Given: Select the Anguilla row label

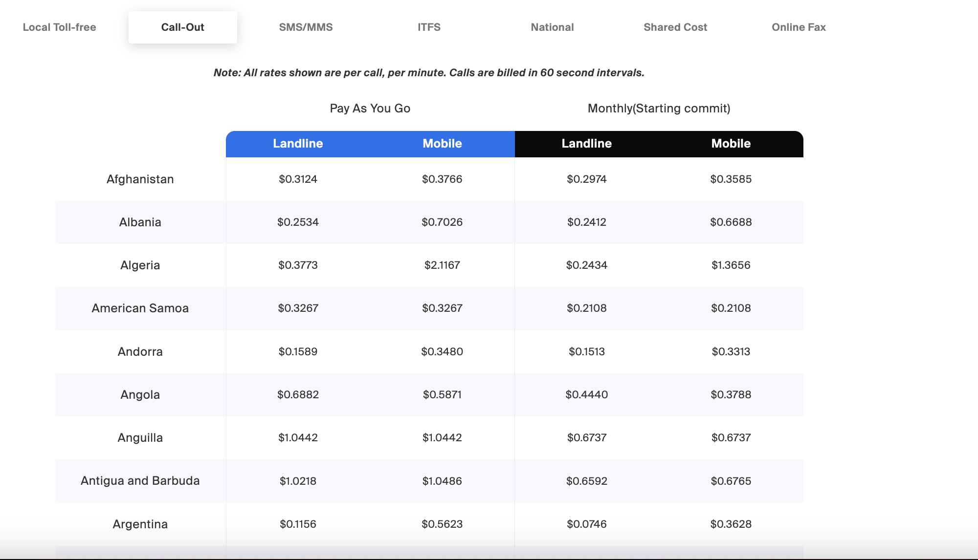Looking at the screenshot, I should tap(140, 438).
